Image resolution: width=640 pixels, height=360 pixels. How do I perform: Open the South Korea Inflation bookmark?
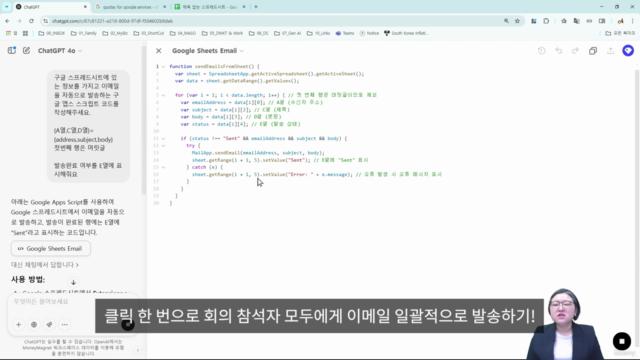click(406, 33)
